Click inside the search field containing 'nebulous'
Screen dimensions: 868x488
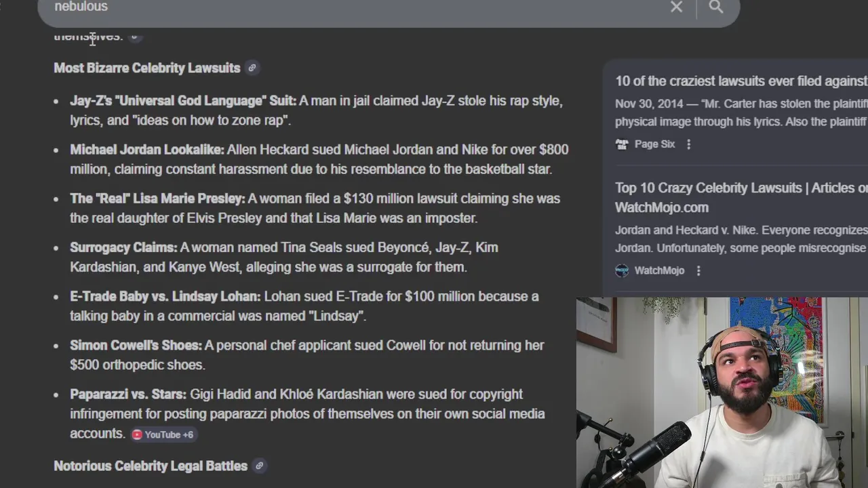pos(353,7)
